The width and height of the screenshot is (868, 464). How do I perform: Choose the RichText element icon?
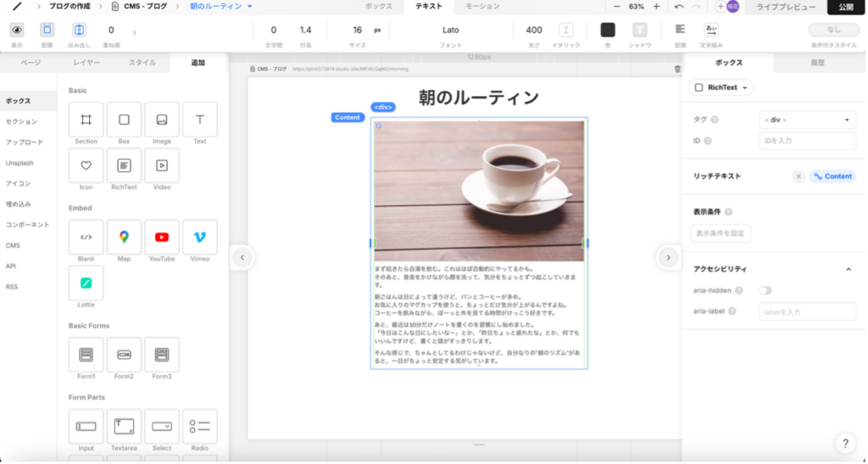coord(124,165)
